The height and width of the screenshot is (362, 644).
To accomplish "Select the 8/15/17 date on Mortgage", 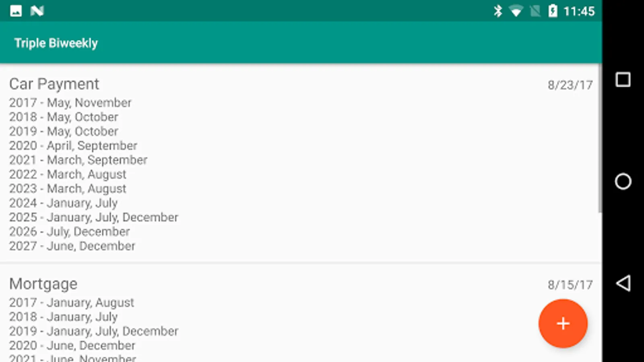I will (570, 285).
